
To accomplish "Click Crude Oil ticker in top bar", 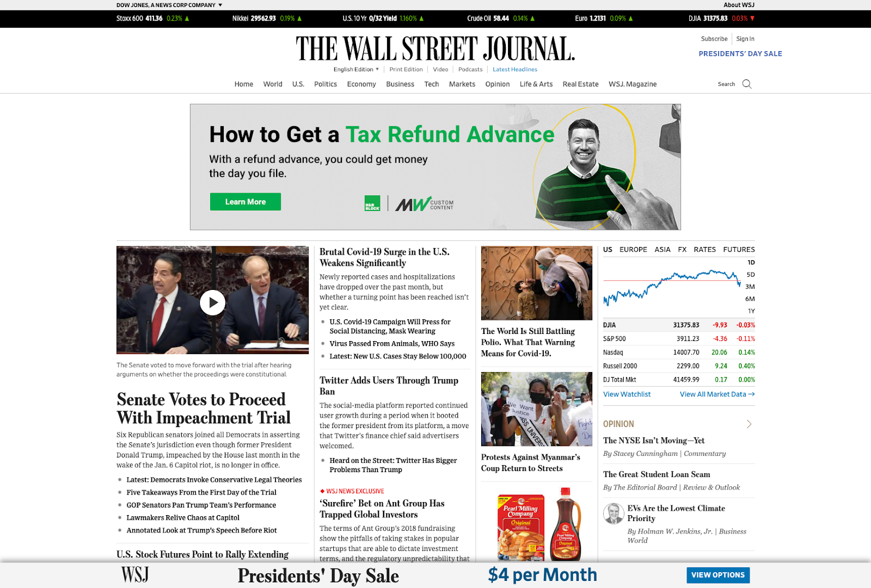I will pos(501,18).
